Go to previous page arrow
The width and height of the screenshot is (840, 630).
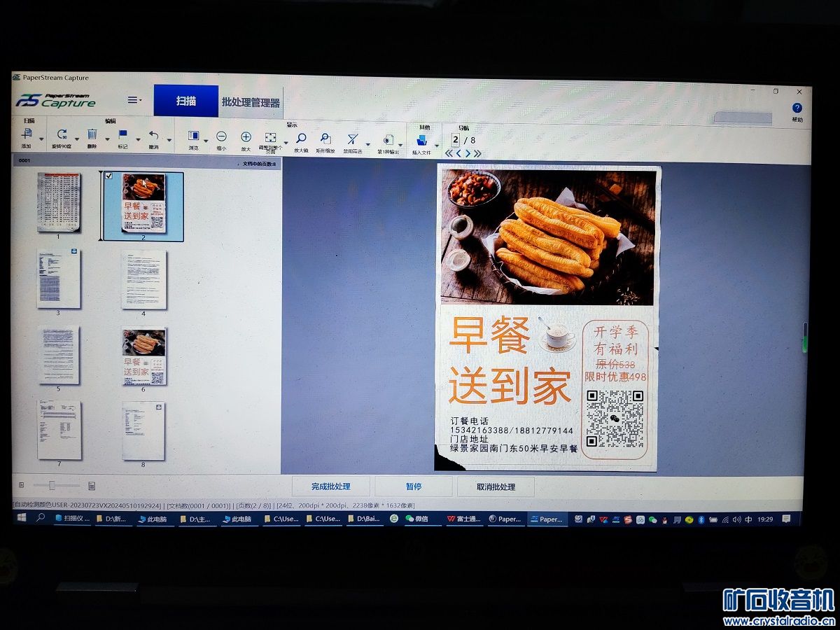(x=458, y=153)
